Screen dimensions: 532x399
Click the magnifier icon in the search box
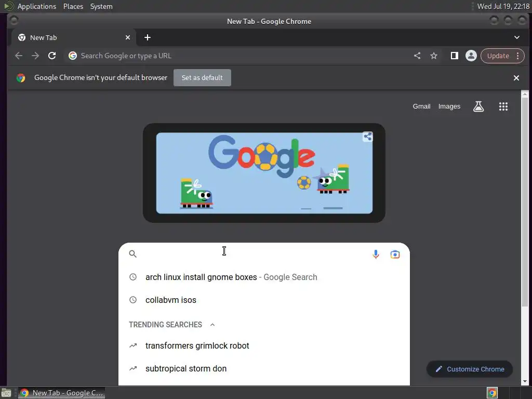pos(132,254)
